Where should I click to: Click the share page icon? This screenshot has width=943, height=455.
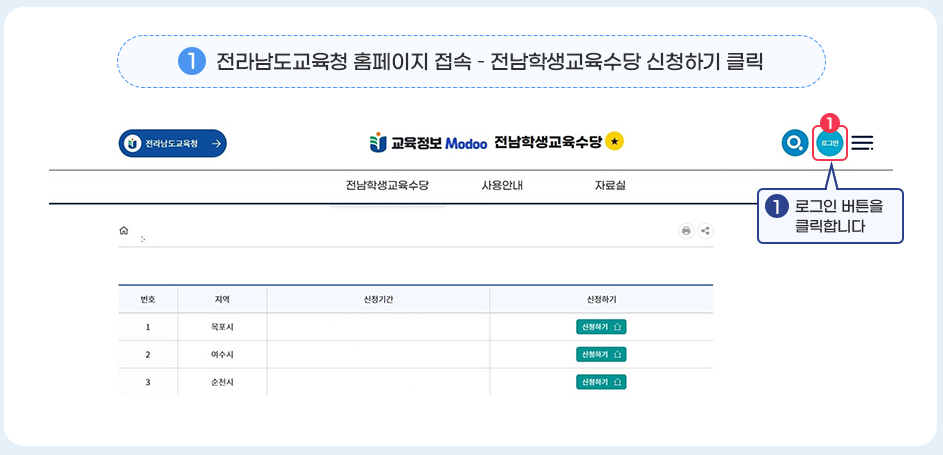[705, 231]
